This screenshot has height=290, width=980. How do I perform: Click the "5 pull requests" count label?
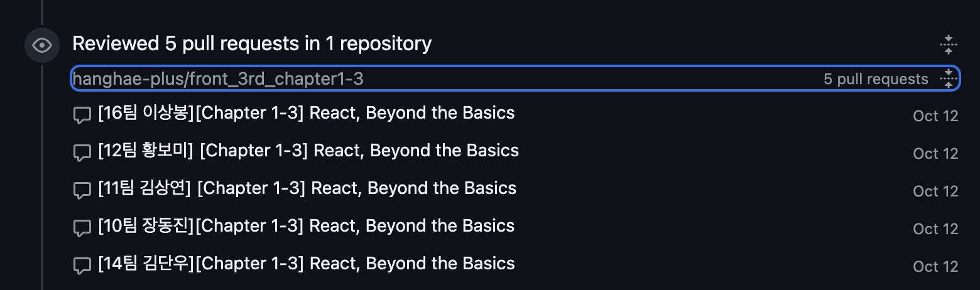tap(876, 79)
